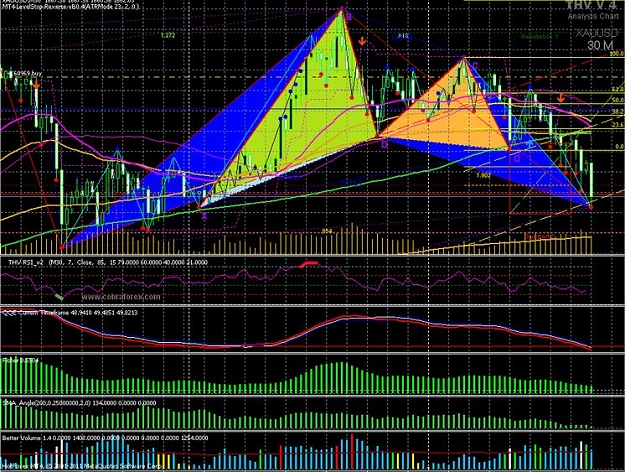Click the blue up arrow near point d

coord(529,142)
